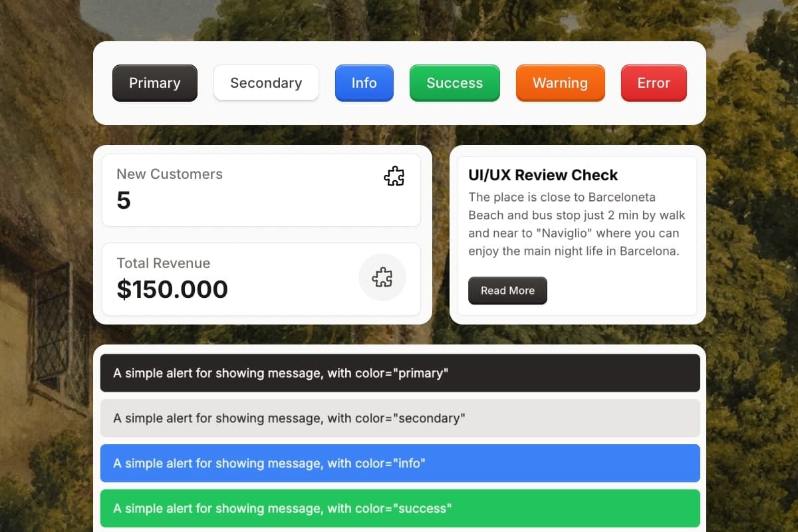Click the red Error button
The image size is (798, 532).
[x=653, y=83]
